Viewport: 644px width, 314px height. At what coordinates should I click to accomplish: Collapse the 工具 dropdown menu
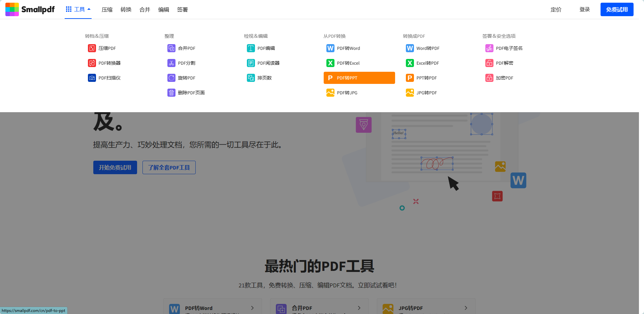[x=78, y=9]
